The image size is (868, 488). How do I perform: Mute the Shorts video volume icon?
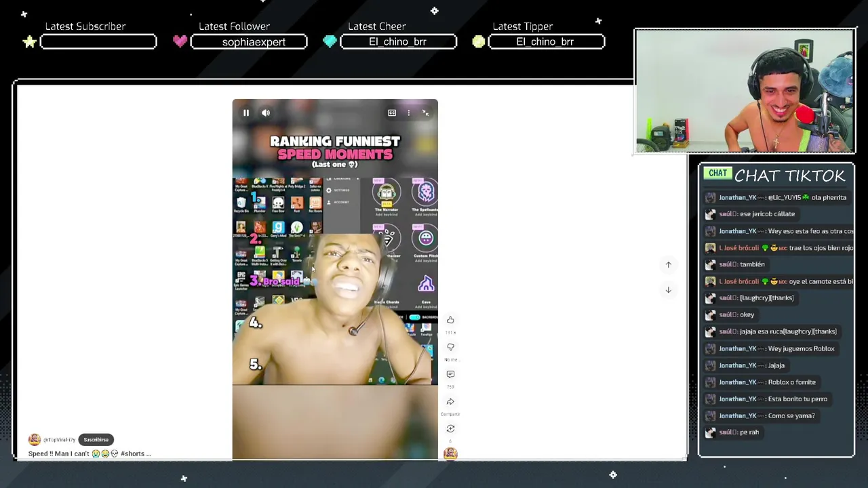(x=266, y=113)
